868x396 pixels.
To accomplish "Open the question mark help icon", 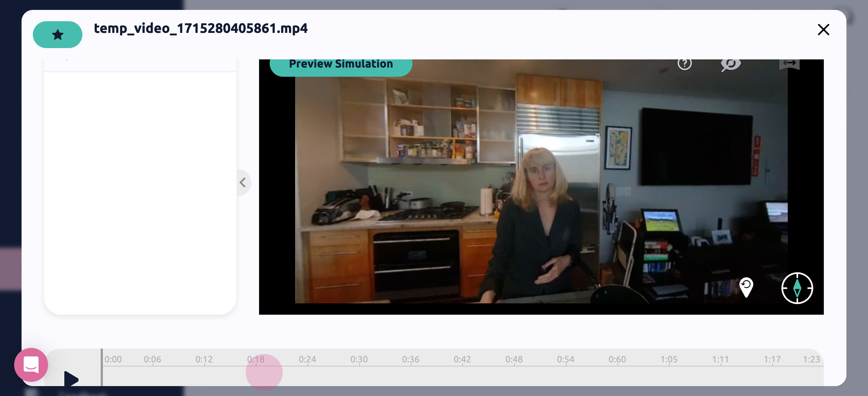I will pyautogui.click(x=685, y=64).
